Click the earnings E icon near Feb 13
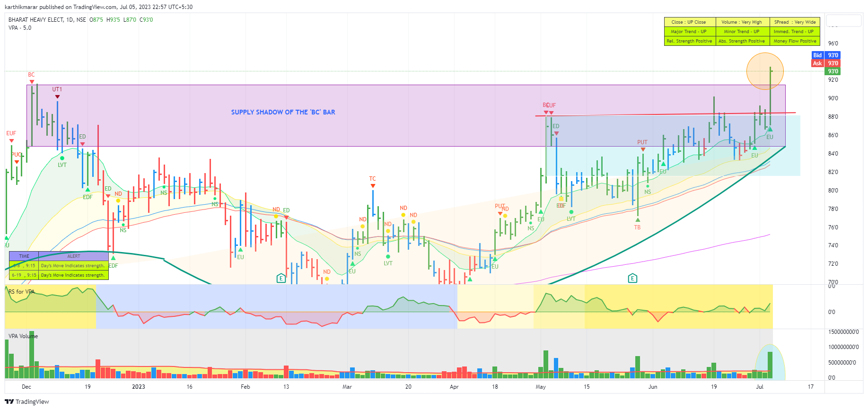This screenshot has height=410, width=868. (x=281, y=278)
